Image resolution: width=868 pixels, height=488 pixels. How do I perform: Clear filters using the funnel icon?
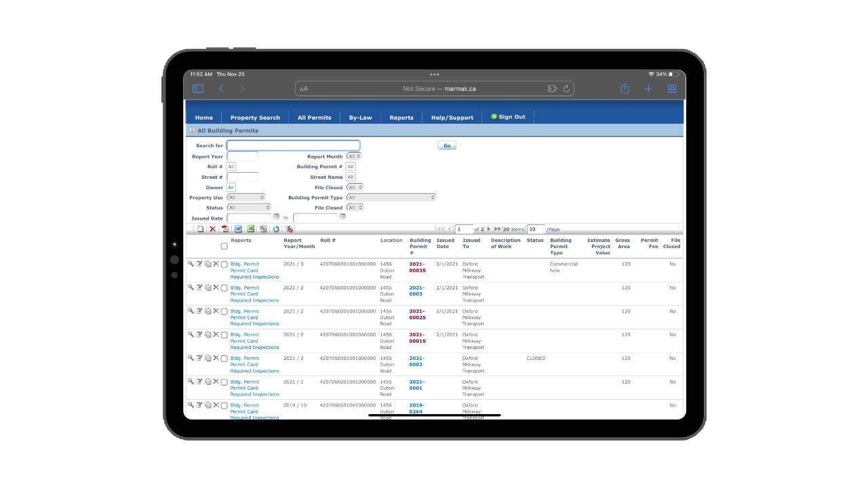tap(290, 229)
